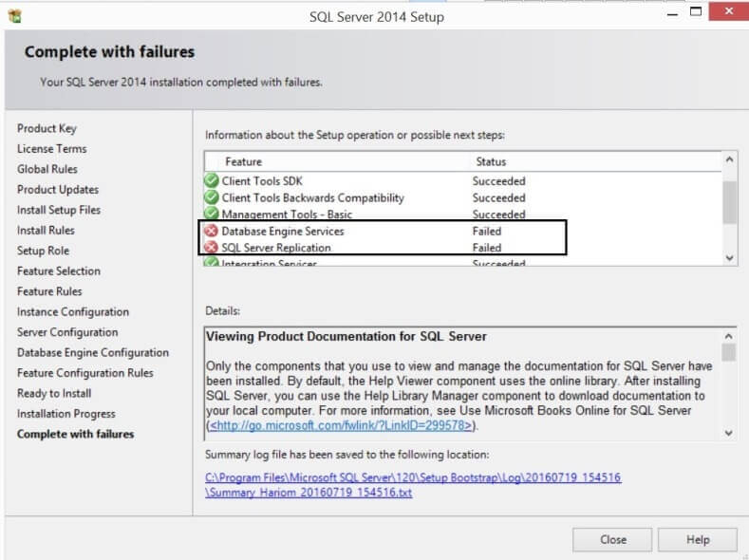Click the Feature Configuration Rules step
749x560 pixels.
point(85,373)
